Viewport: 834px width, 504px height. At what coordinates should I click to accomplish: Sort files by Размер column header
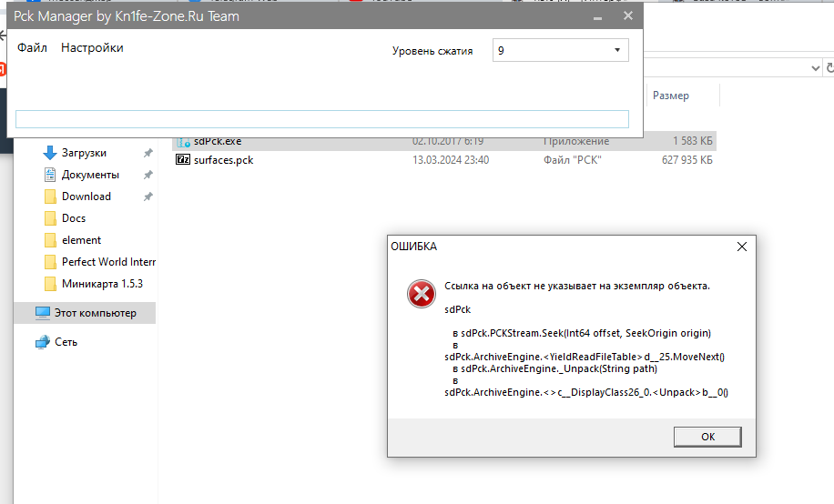point(671,96)
